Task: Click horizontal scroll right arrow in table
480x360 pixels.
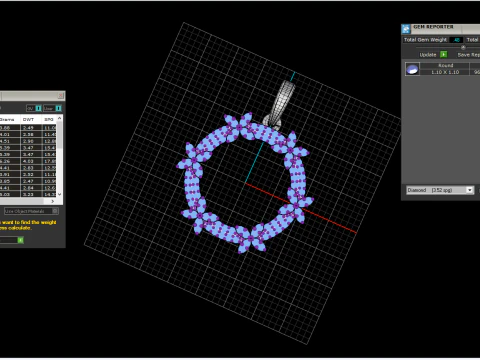Action: point(52,201)
